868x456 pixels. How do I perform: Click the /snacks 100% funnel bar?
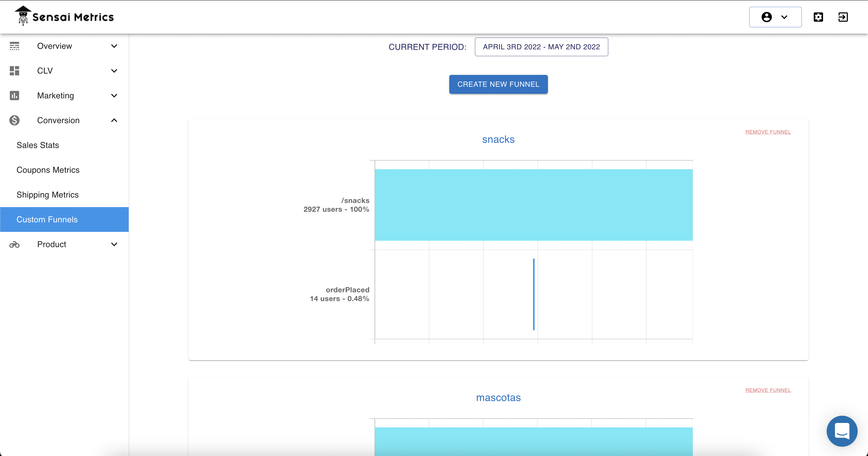[x=533, y=205]
